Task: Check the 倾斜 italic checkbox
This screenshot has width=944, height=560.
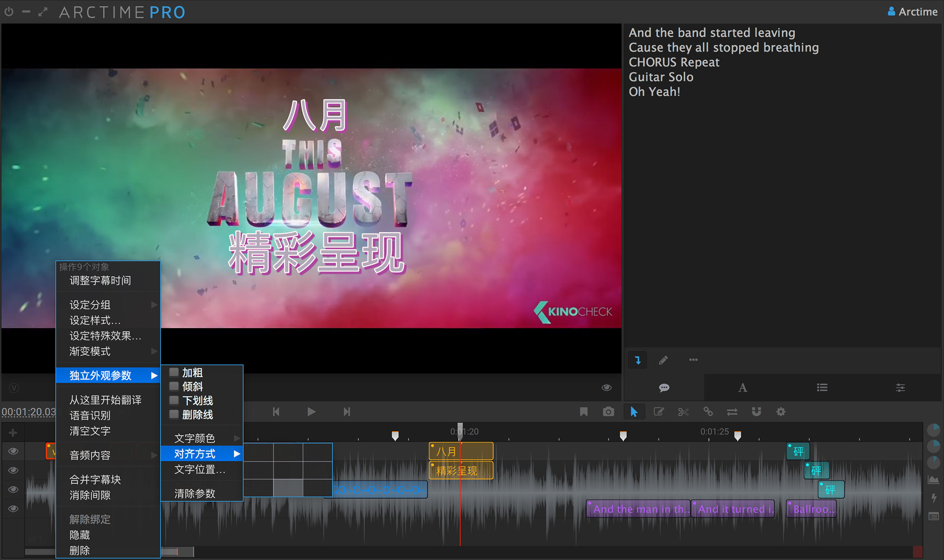Action: 174,386
